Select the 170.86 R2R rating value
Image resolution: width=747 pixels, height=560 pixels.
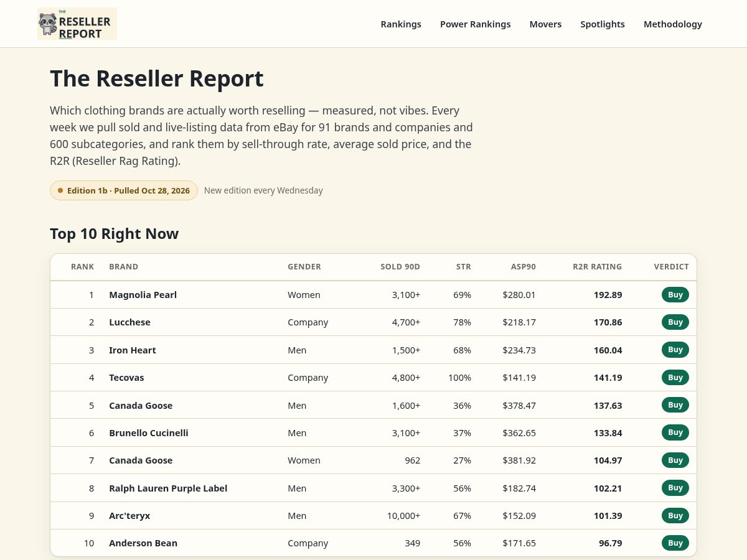pyautogui.click(x=608, y=322)
